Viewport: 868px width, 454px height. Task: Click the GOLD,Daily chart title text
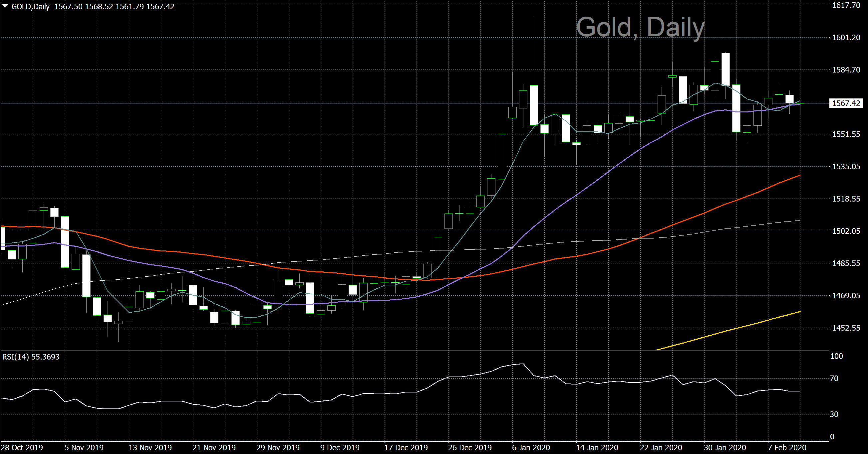point(31,7)
